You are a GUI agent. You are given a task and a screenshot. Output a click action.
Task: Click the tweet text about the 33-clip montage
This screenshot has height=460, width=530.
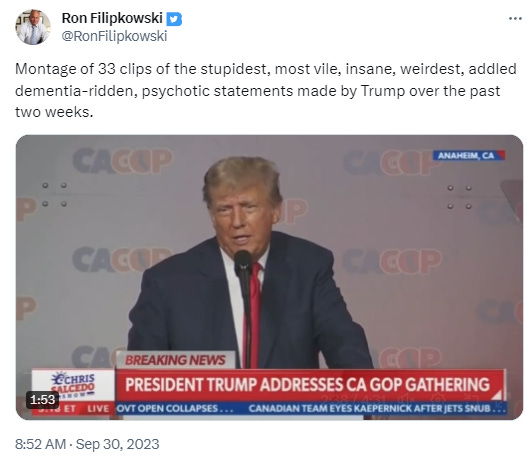click(266, 90)
